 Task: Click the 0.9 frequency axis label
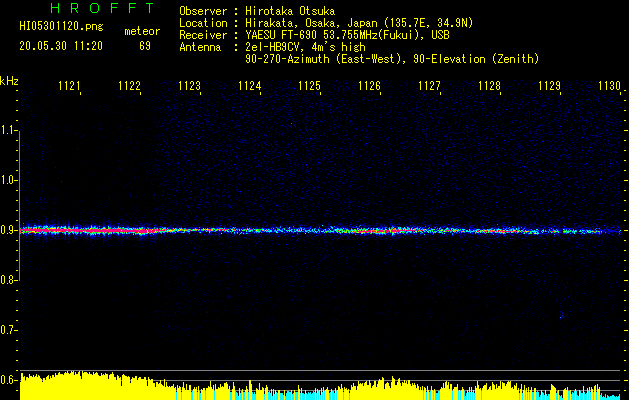[x=7, y=230]
